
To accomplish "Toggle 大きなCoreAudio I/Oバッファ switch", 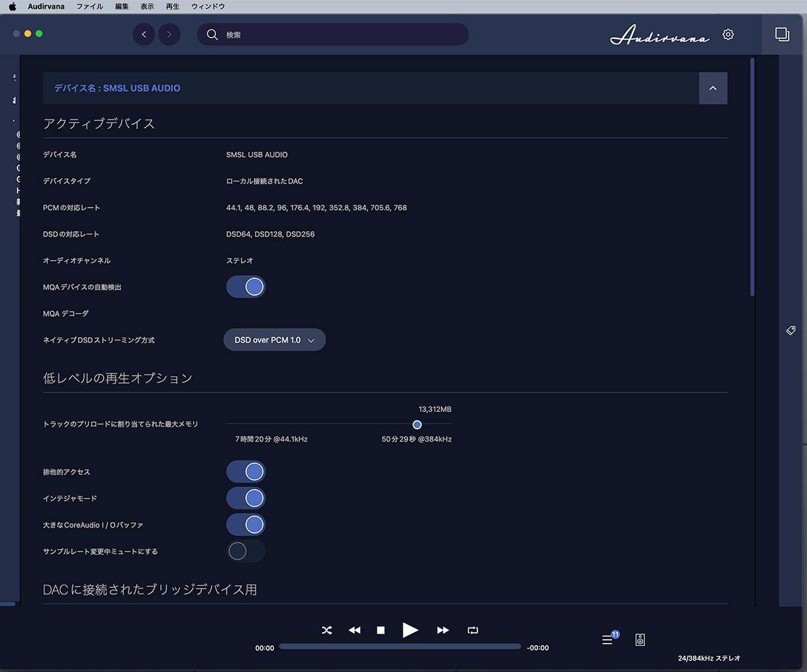I will tap(245, 525).
